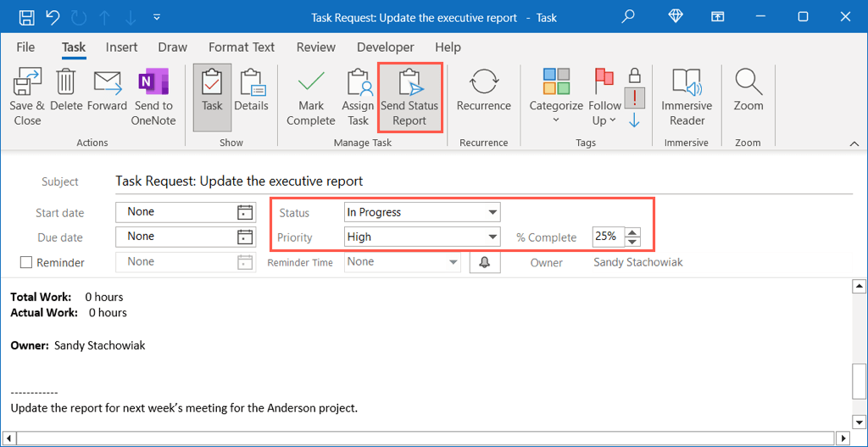868x447 pixels.
Task: Enable the Reminder checkbox
Action: coord(26,263)
